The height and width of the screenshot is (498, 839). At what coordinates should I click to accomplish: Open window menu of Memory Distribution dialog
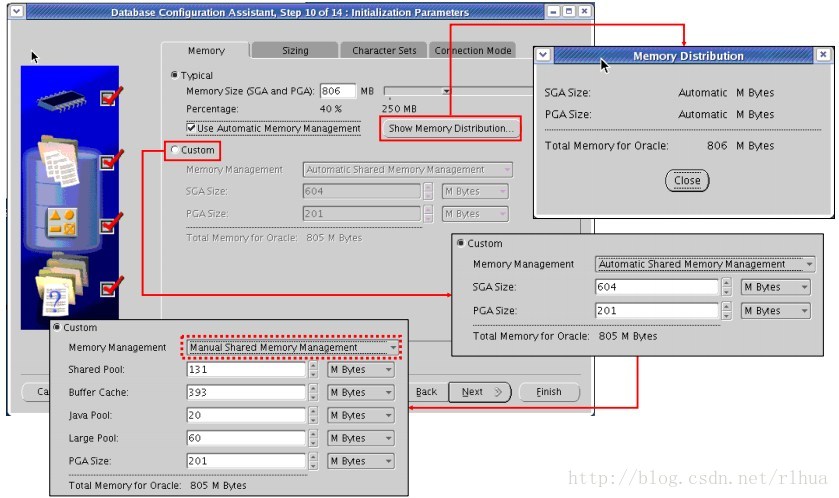(543, 55)
